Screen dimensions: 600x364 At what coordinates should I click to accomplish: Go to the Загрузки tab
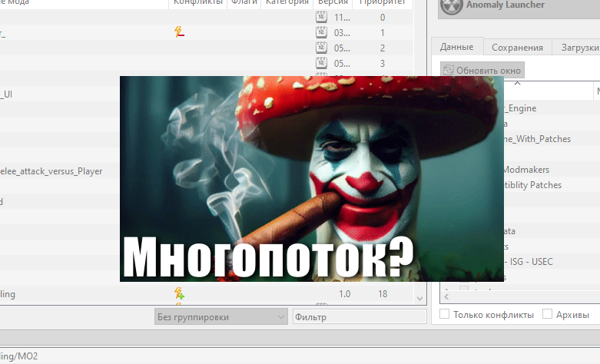tap(578, 48)
